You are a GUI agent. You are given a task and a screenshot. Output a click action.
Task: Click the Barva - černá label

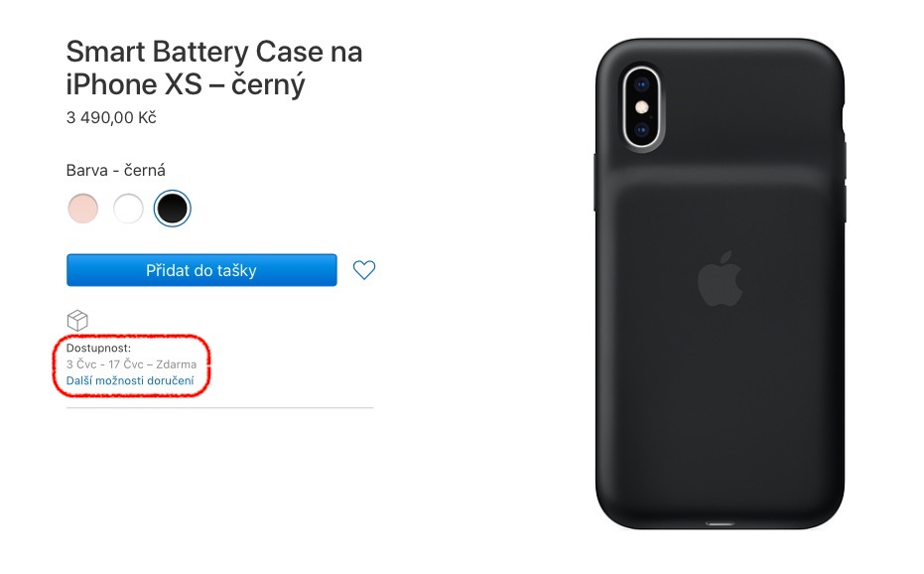[115, 171]
